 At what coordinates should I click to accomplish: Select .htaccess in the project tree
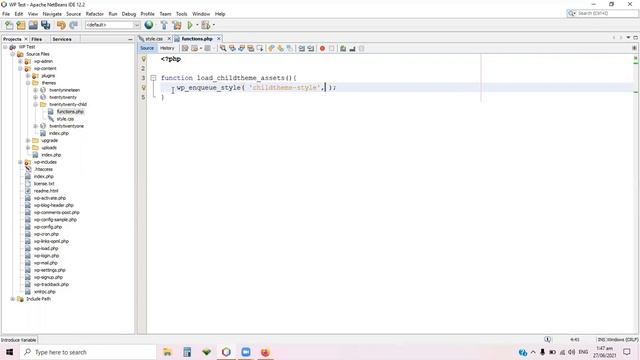click(x=43, y=169)
